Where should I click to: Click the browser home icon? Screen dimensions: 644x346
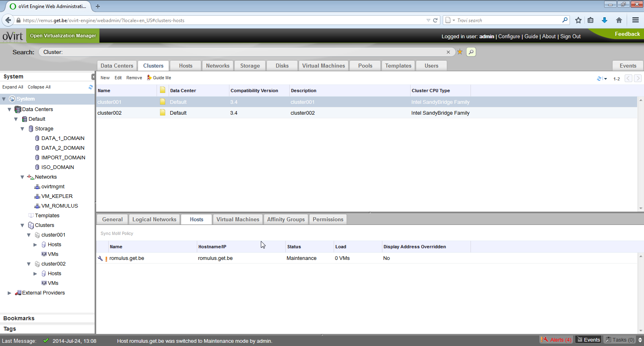(x=619, y=20)
